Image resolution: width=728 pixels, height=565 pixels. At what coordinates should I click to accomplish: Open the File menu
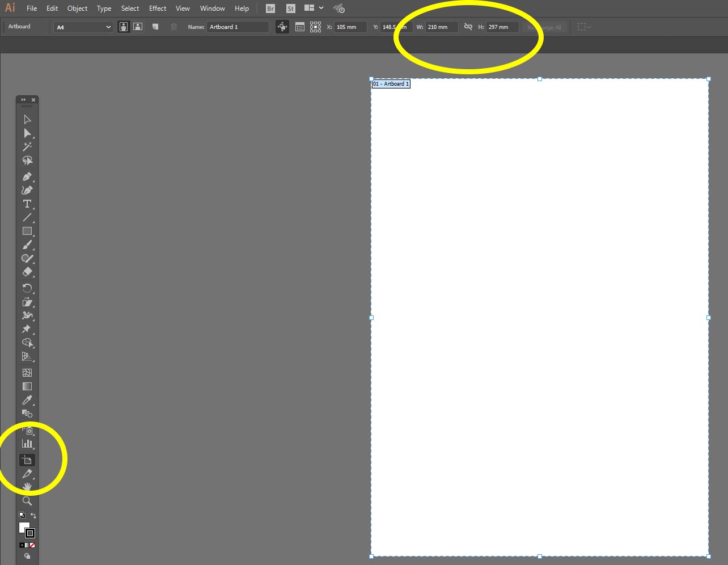tap(32, 9)
